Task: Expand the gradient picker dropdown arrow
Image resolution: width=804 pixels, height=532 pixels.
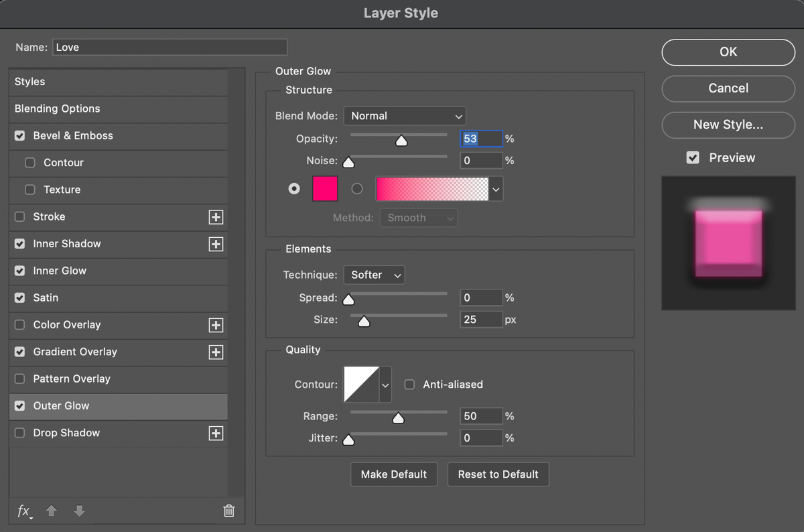Action: [496, 189]
